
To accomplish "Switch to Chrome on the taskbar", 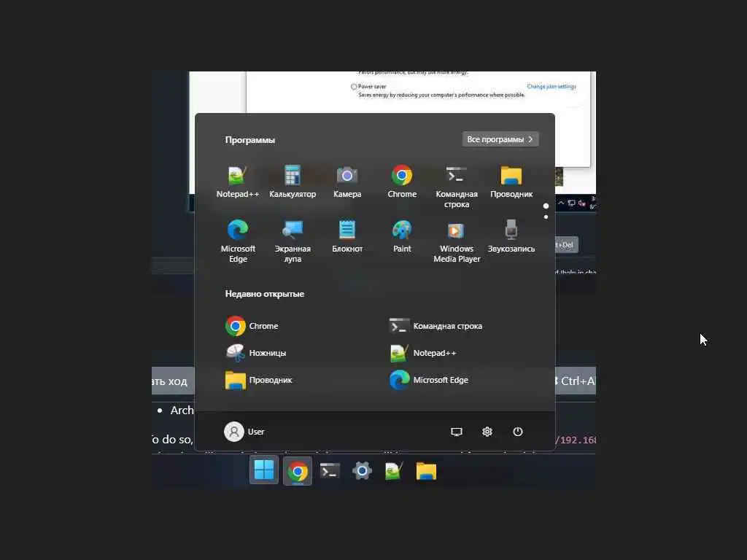I will (298, 472).
